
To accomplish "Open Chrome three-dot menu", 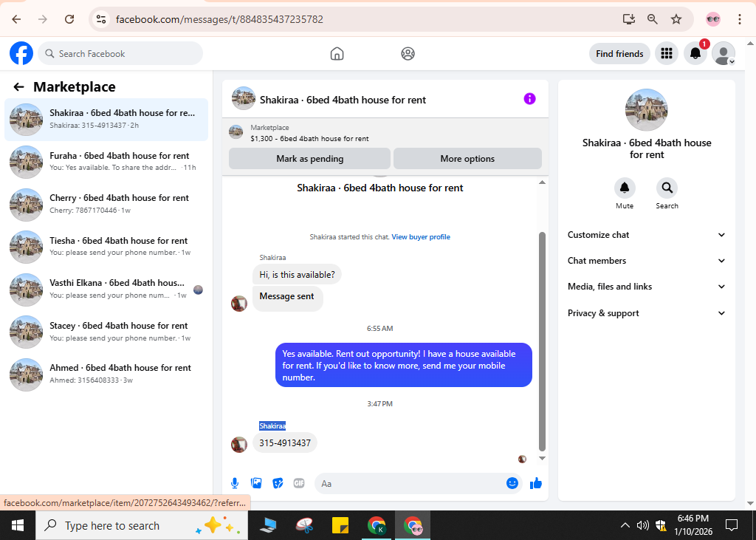I will (739, 19).
